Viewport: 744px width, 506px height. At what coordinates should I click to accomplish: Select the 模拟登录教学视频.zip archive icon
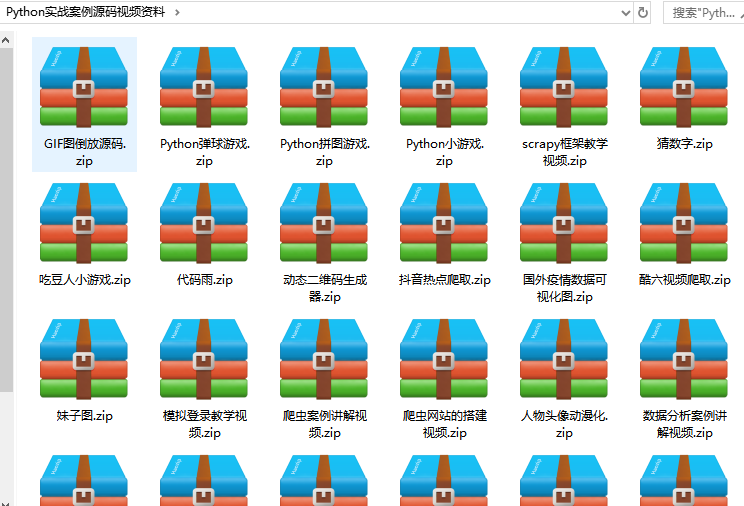[204, 359]
